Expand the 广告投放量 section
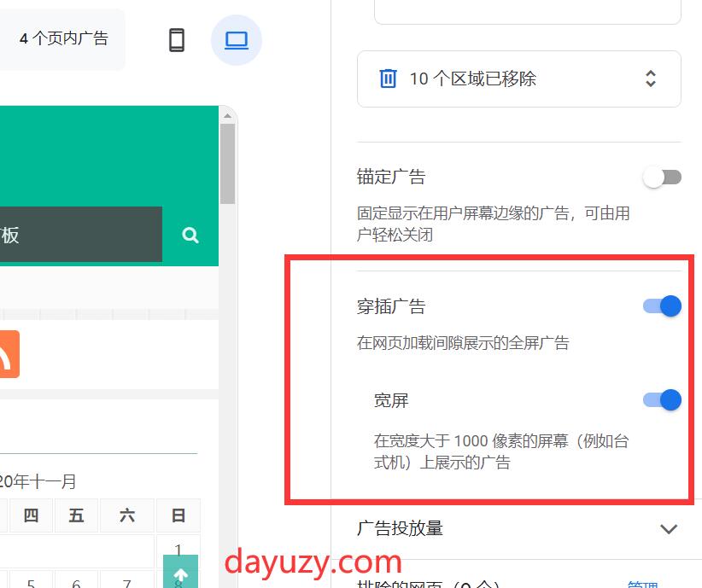 click(669, 529)
